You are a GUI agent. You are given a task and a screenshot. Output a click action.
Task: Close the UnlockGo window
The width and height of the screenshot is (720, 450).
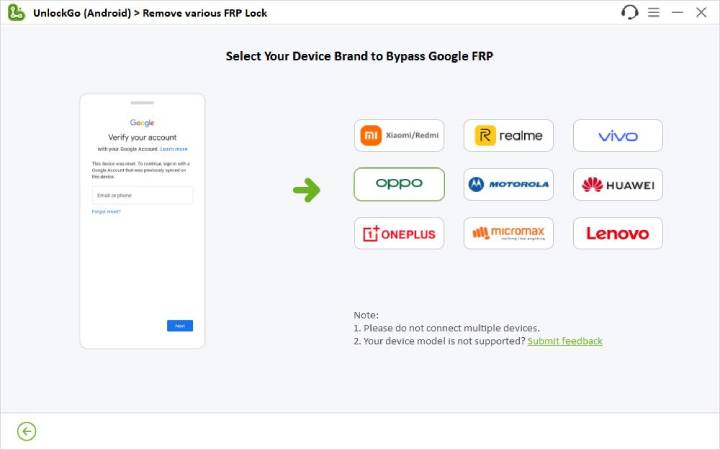[701, 12]
